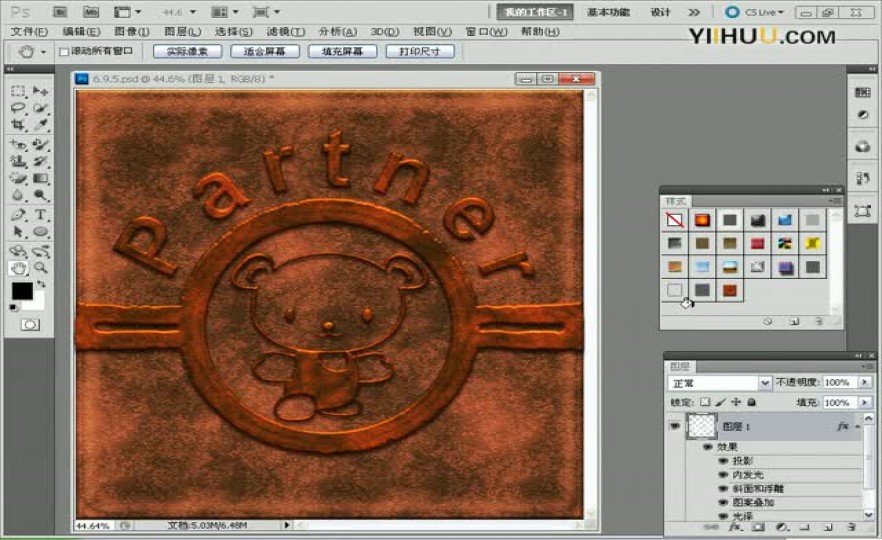Screen dimensions: 882x540
Task: Launch Mini Bridge from top bar
Action: point(91,12)
